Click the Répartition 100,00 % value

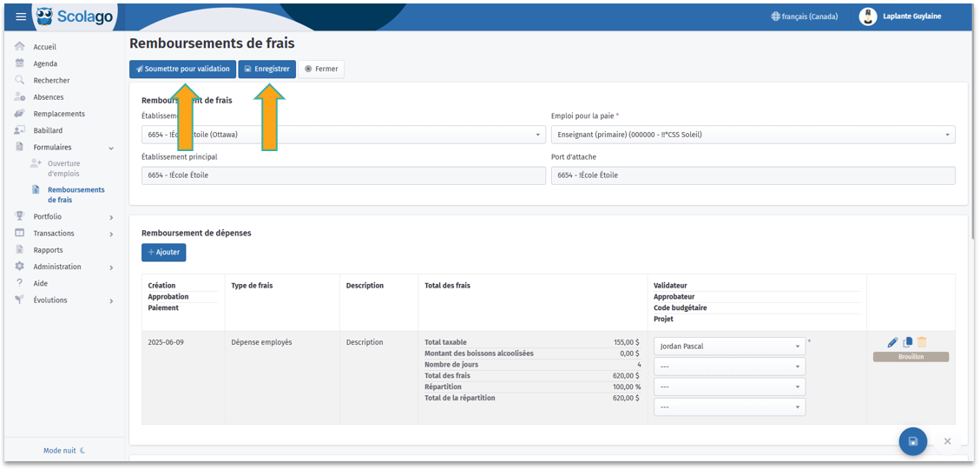point(628,387)
